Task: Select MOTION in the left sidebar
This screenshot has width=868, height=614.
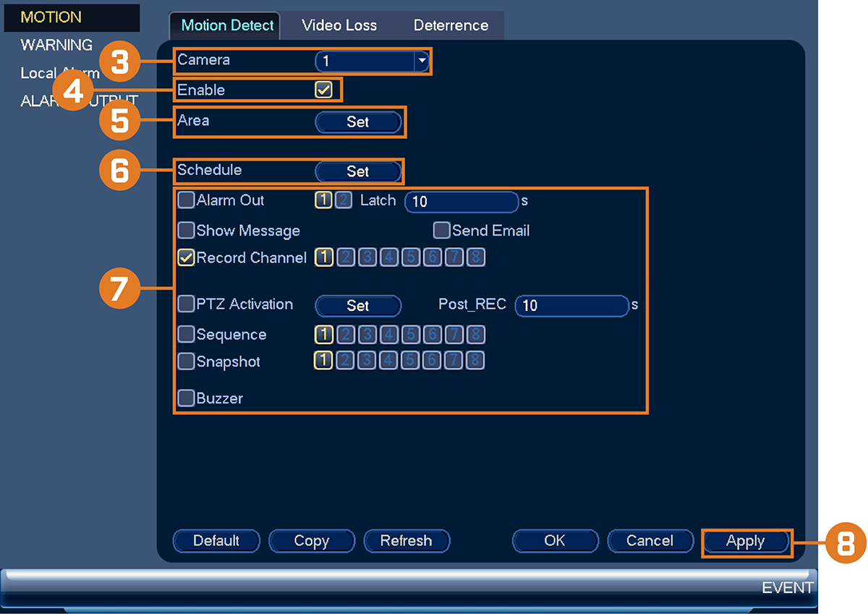Action: 71,17
